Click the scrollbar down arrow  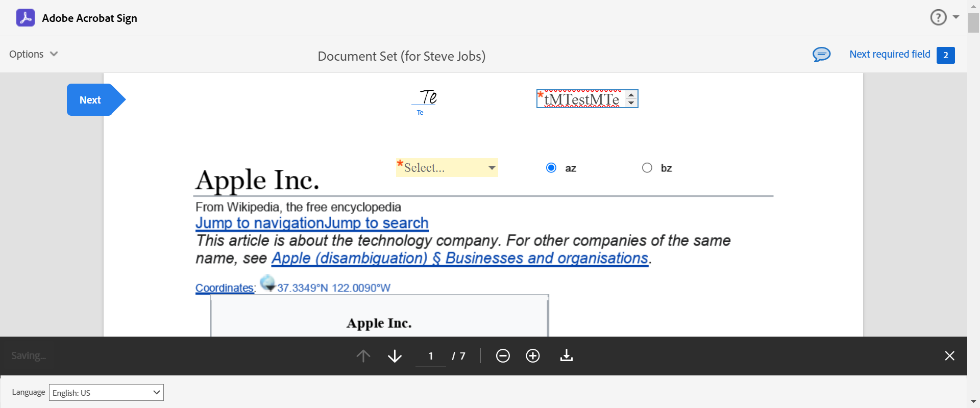tap(973, 402)
